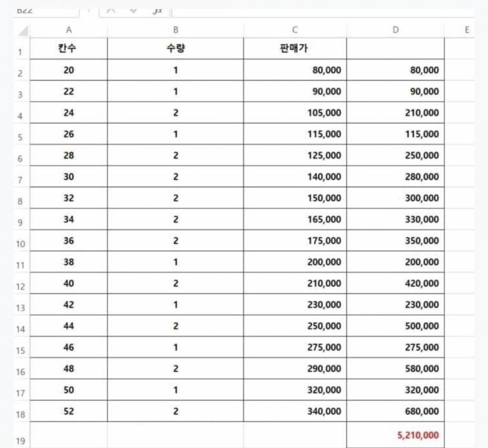Image resolution: width=488 pixels, height=448 pixels.
Task: Click the 80,000 cell in column C
Action: click(x=295, y=70)
